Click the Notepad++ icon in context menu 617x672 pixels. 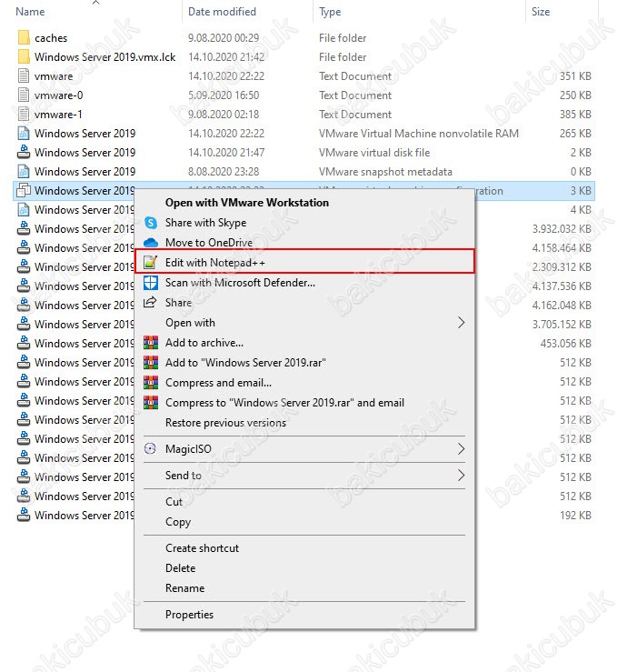[150, 263]
